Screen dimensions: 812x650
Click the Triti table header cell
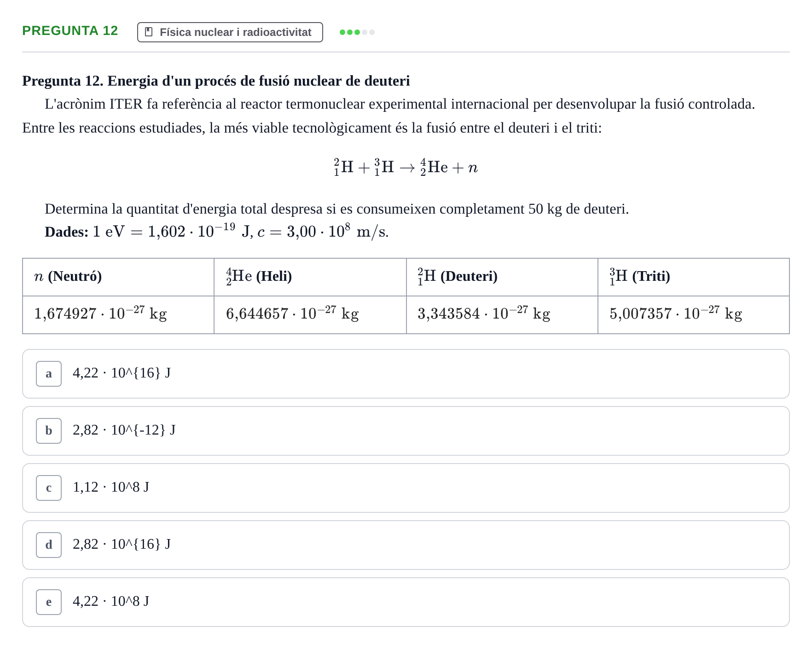694,277
